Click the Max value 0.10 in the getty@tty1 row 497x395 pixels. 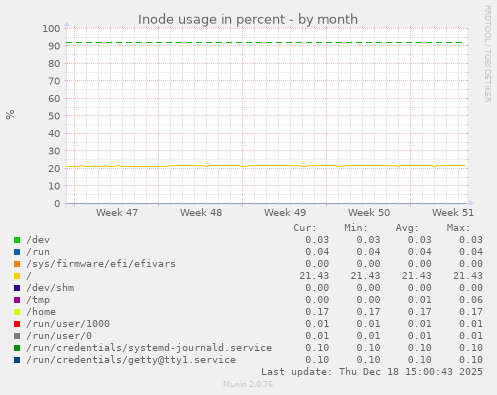point(471,360)
